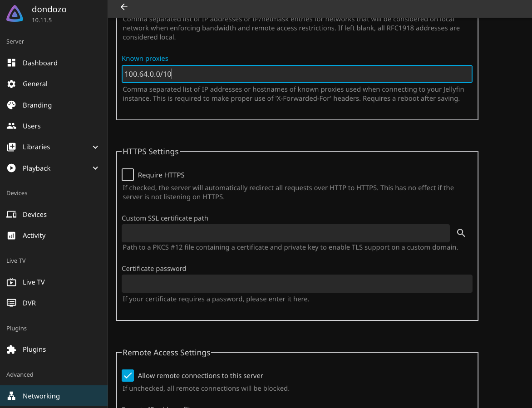Open the Activity page
The width and height of the screenshot is (532, 408).
coord(34,236)
